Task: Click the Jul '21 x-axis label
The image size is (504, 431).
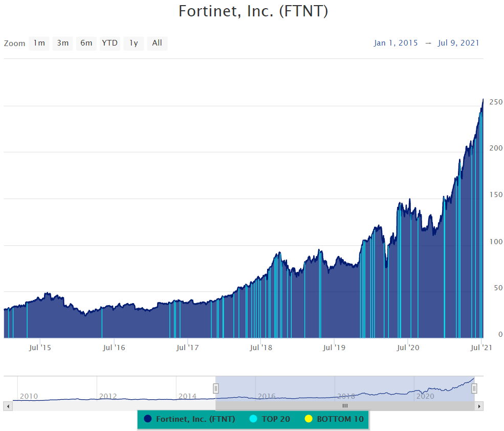Action: click(x=481, y=348)
